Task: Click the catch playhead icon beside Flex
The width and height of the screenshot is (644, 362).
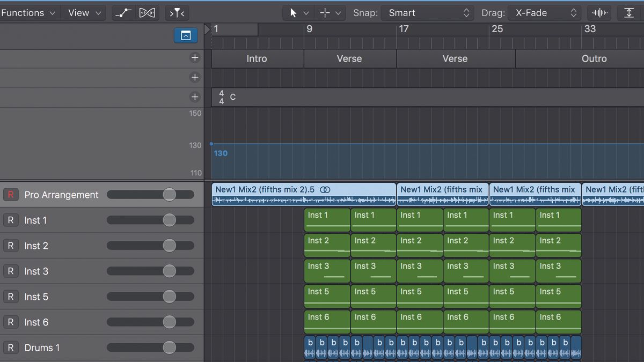Action: tap(177, 12)
